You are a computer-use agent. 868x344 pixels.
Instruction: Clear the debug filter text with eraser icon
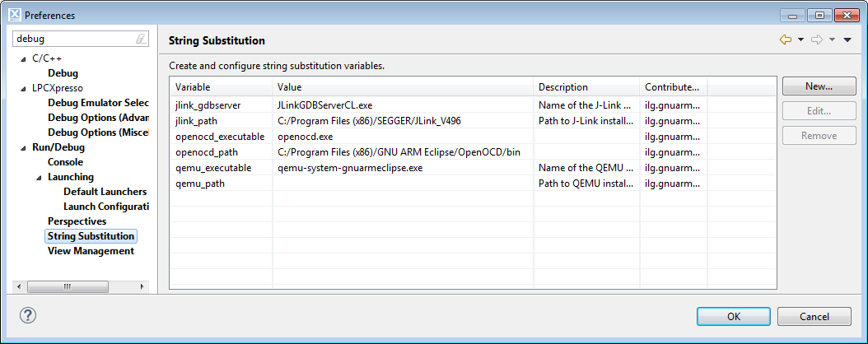tap(140, 39)
